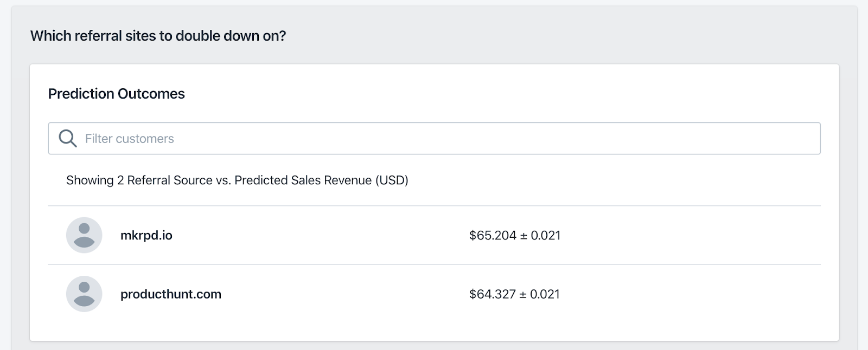Click the 'Which referral sites to double down on?' title
The image size is (868, 350).
click(158, 36)
